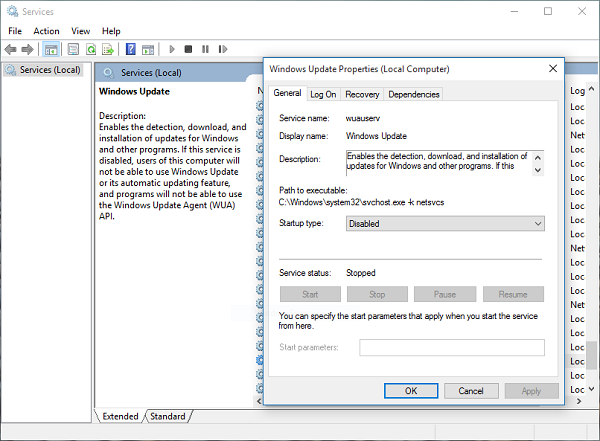Click the Log On As column header
Image resolution: width=600 pixels, height=441 pixels.
click(577, 91)
